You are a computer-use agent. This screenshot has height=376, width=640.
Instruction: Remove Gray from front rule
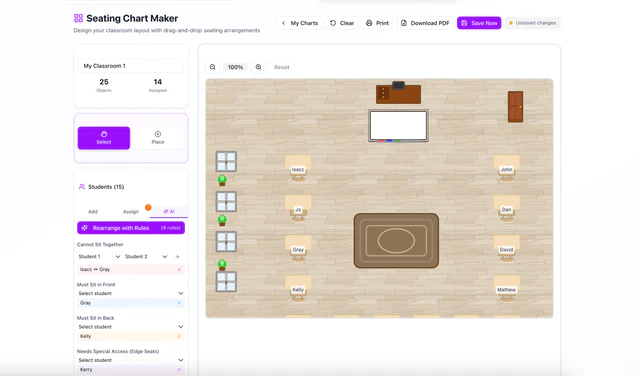tap(179, 303)
